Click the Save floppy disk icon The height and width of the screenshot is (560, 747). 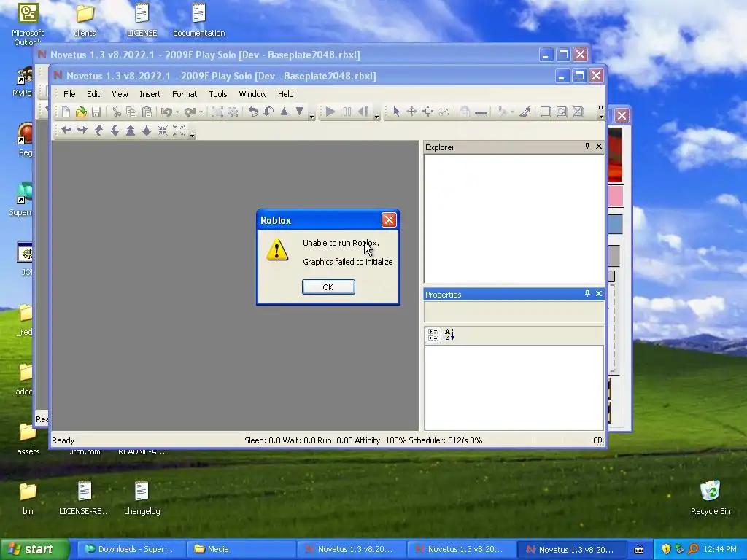(x=97, y=112)
